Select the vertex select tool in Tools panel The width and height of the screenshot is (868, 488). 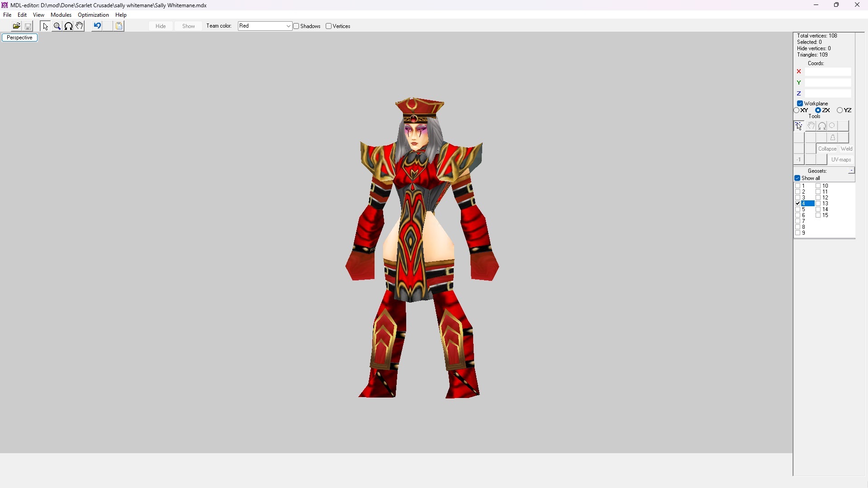[x=799, y=126]
